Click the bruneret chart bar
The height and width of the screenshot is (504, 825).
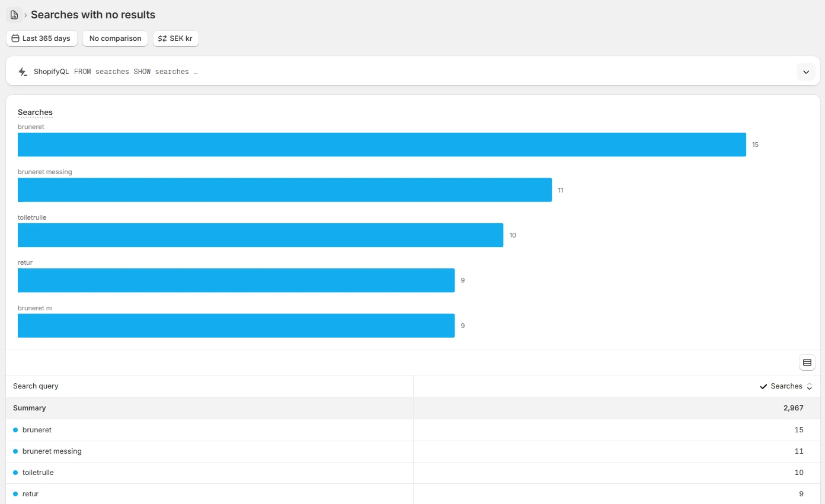click(382, 145)
